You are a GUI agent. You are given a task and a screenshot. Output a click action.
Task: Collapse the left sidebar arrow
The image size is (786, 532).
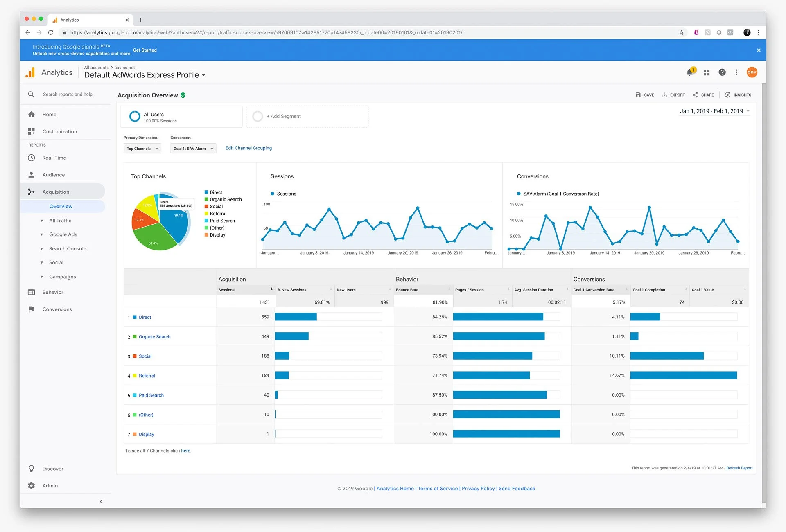(x=101, y=502)
